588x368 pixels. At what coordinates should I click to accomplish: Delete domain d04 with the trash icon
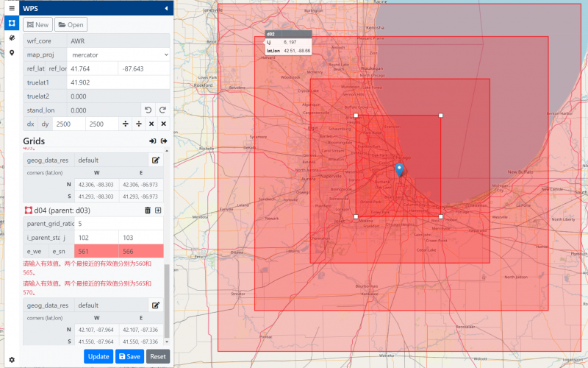coord(147,210)
